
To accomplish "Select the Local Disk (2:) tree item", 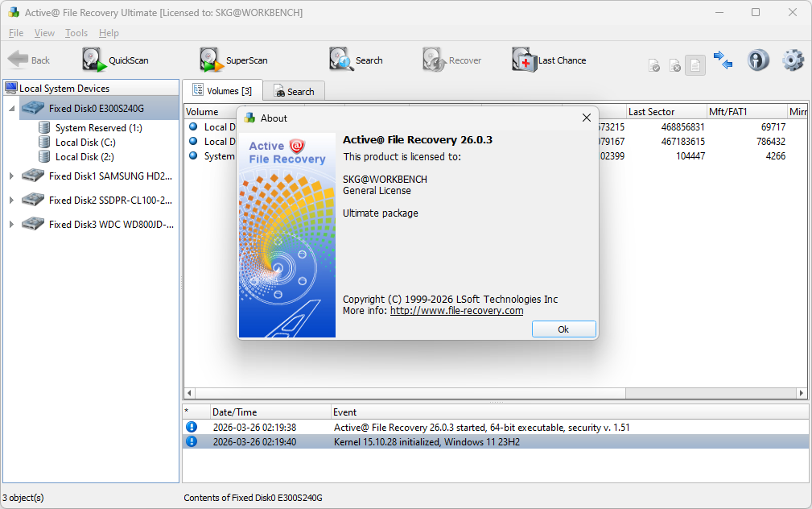I will click(x=84, y=156).
